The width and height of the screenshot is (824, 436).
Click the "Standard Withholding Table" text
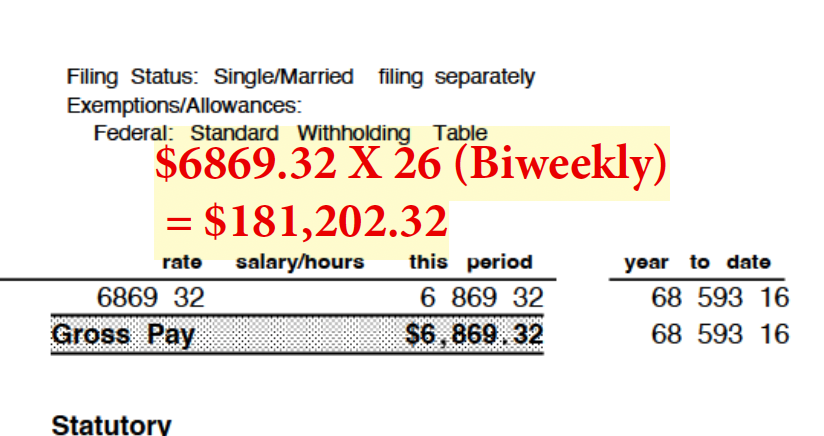tap(339, 133)
